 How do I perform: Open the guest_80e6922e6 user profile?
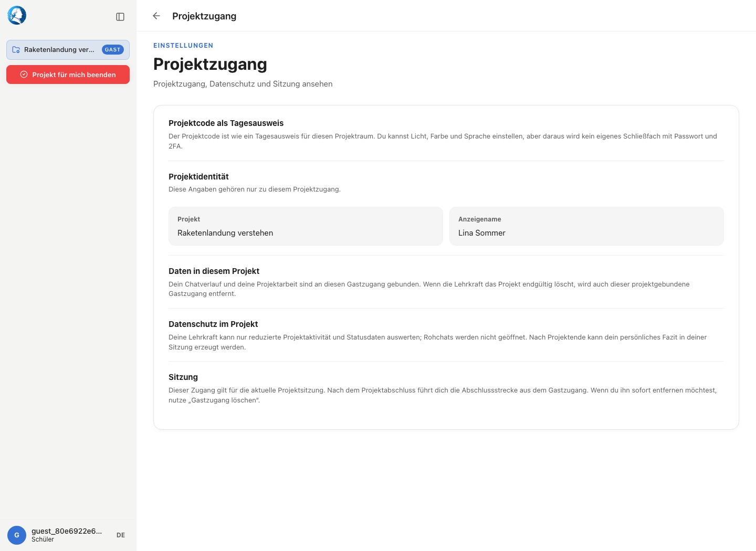tap(67, 531)
